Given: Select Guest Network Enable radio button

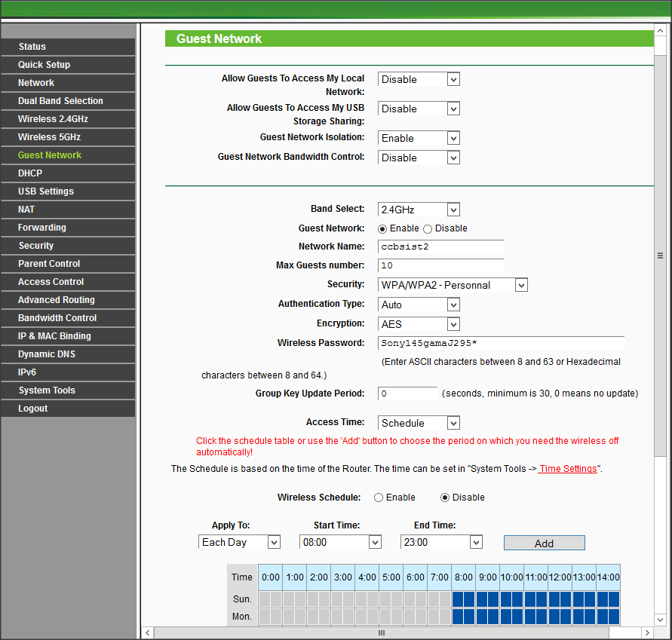Looking at the screenshot, I should point(382,228).
